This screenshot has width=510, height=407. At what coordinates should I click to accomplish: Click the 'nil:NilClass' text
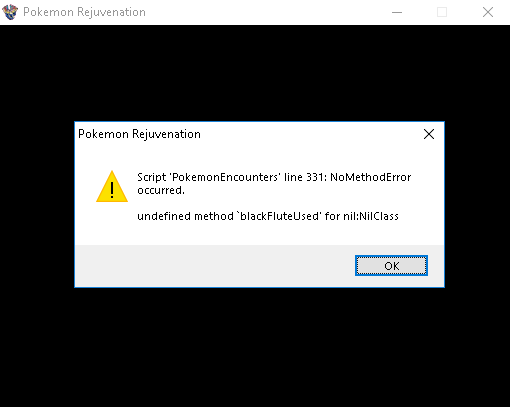coord(371,216)
